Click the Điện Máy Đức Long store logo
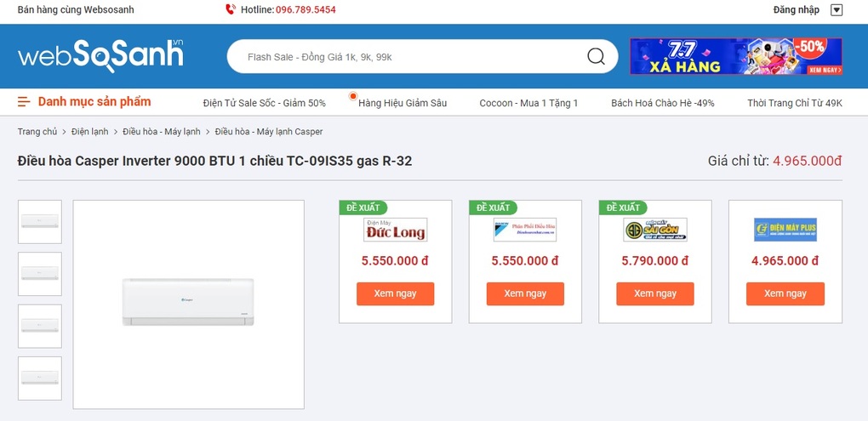This screenshot has width=868, height=421. pyautogui.click(x=396, y=230)
